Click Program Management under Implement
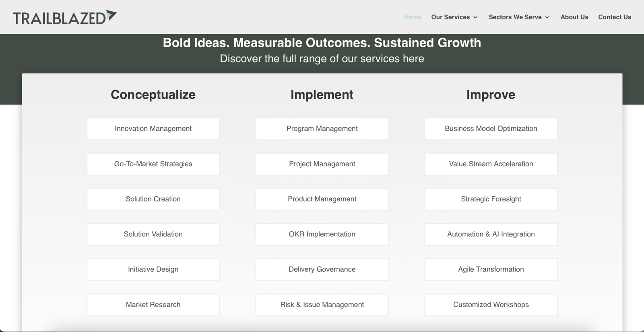Viewport: 644px width, 332px height. [x=322, y=129]
